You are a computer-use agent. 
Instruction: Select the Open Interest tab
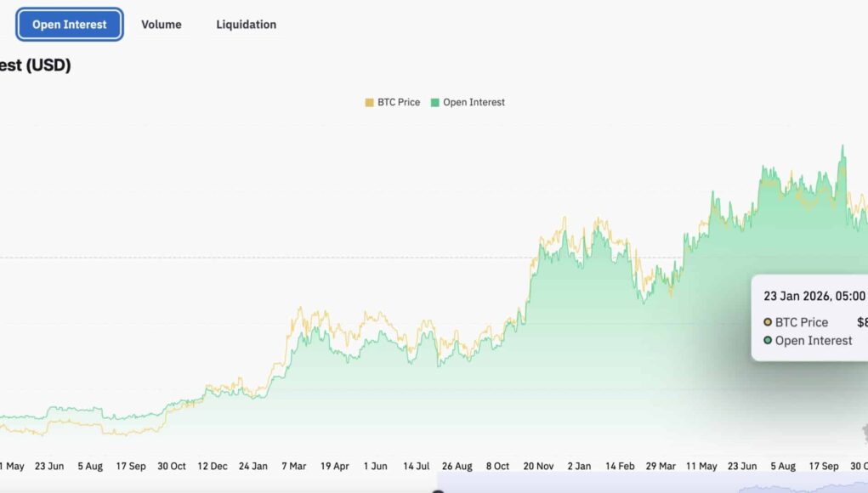pos(70,25)
